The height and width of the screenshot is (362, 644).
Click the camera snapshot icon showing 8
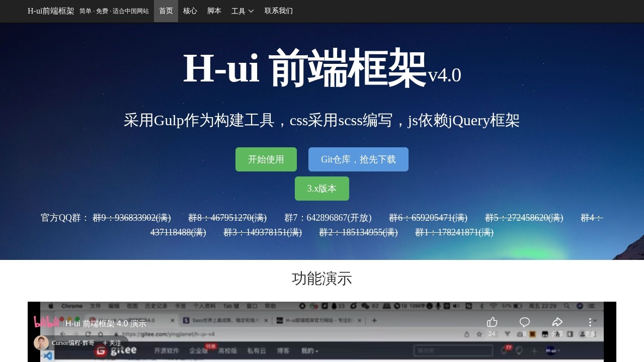521,333
